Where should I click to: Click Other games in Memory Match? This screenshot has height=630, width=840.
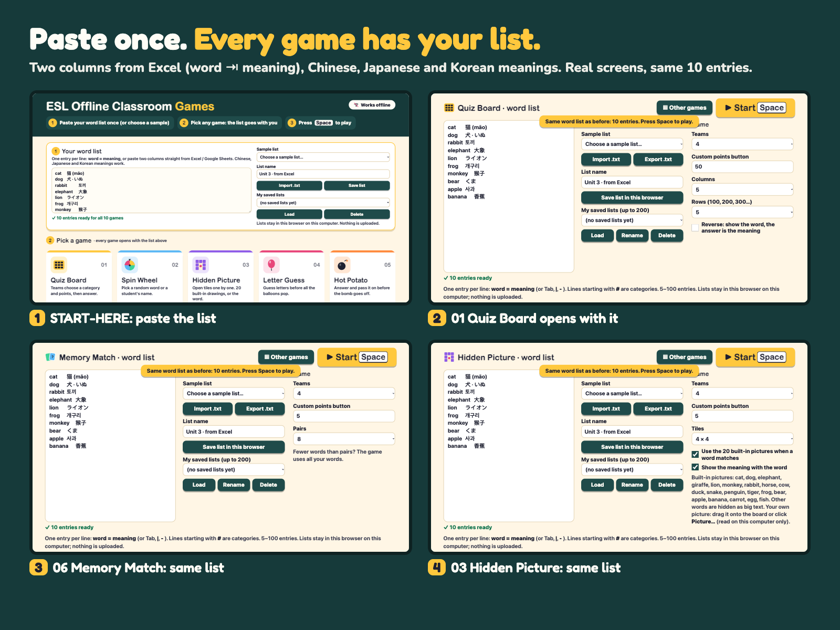click(286, 357)
